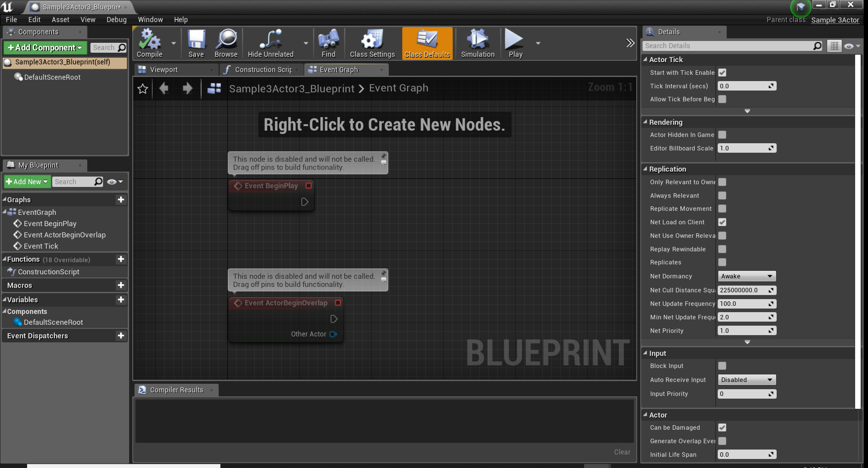
Task: Add a new macro with plus icon
Action: point(121,285)
